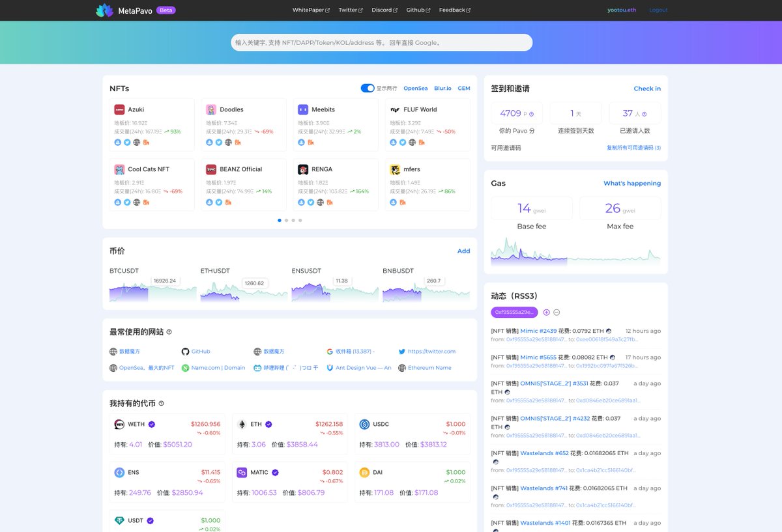Open the Name.com | Domain site link
The height and width of the screenshot is (532, 782).
click(214, 368)
